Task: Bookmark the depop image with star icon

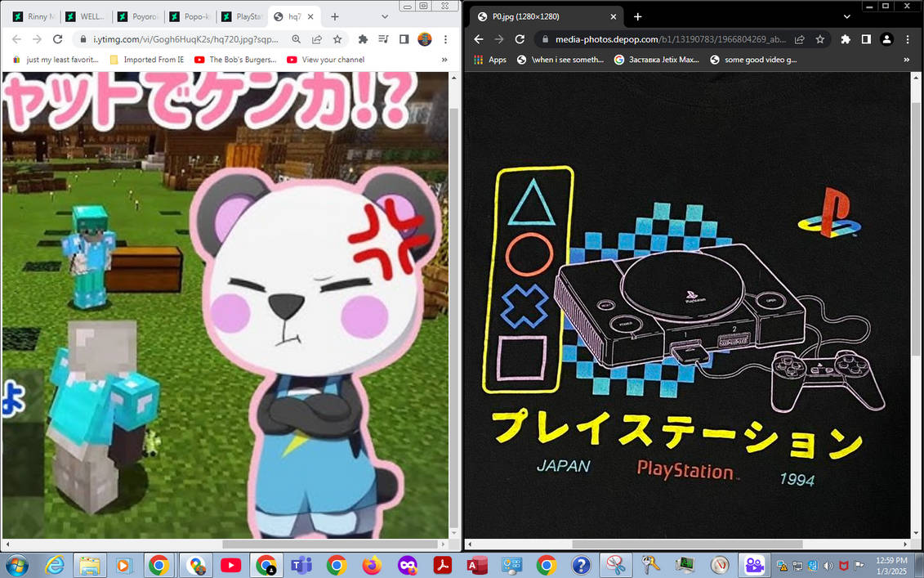Action: pyautogui.click(x=819, y=39)
